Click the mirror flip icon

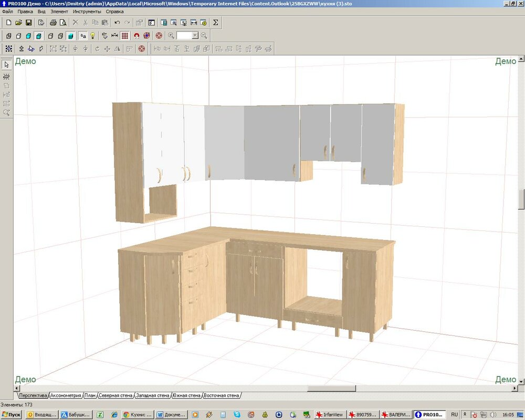click(x=117, y=49)
